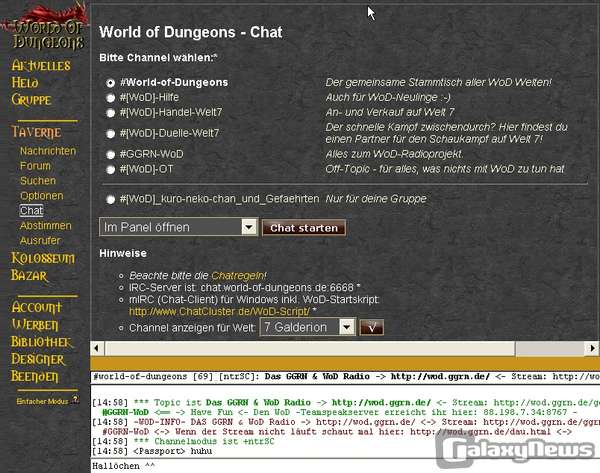Open the Account section
The height and width of the screenshot is (473, 600).
[x=36, y=307]
